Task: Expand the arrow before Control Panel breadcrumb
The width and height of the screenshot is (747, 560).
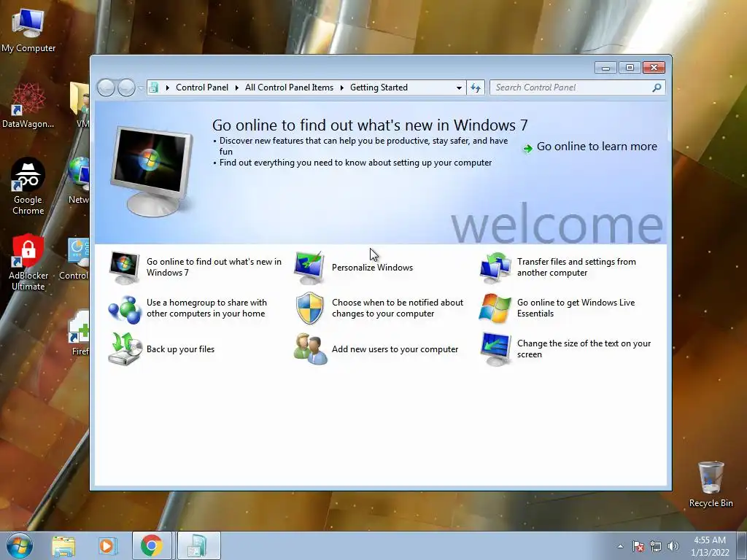Action: coord(168,87)
